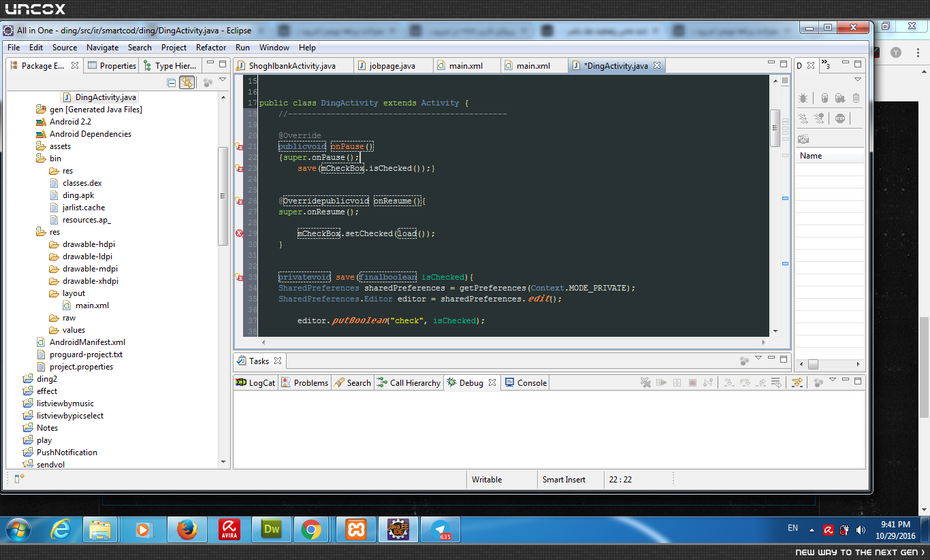The image size is (930, 560).
Task: Open the File menu
Action: pyautogui.click(x=14, y=48)
